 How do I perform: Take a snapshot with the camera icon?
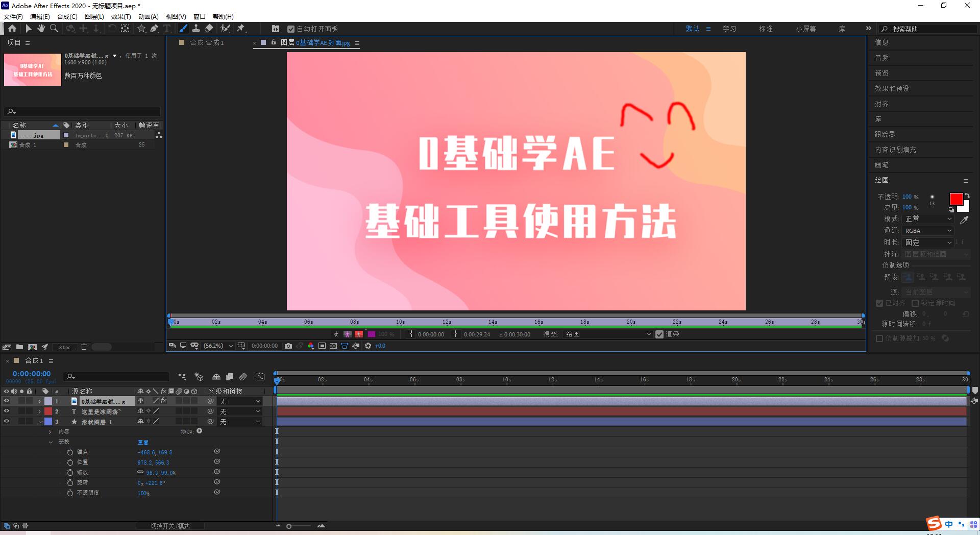[x=288, y=346]
